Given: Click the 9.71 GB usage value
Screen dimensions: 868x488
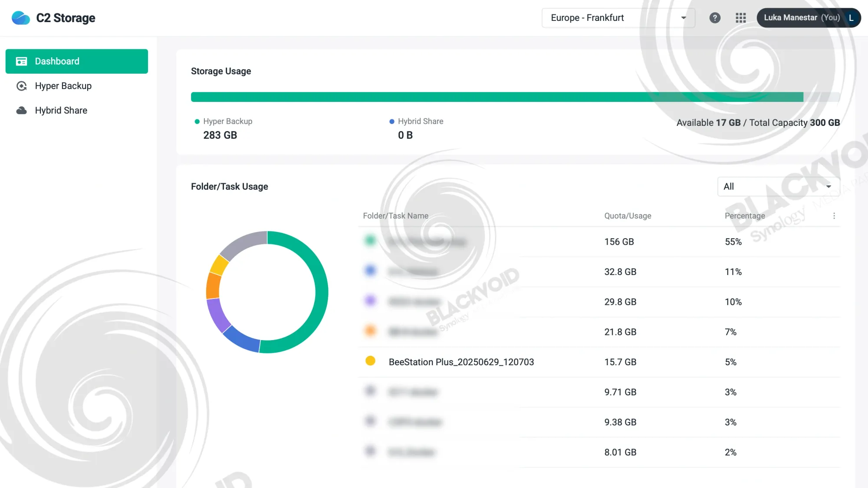Looking at the screenshot, I should (620, 392).
